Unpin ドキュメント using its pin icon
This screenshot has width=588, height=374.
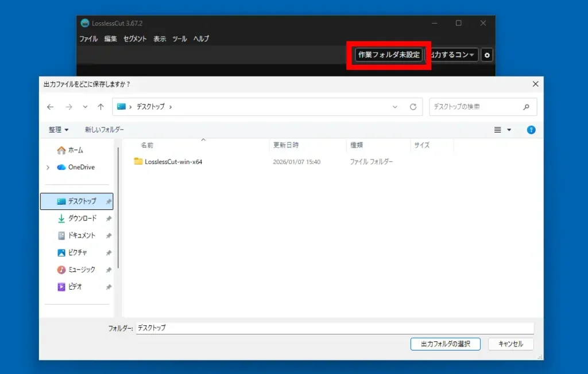(x=109, y=235)
